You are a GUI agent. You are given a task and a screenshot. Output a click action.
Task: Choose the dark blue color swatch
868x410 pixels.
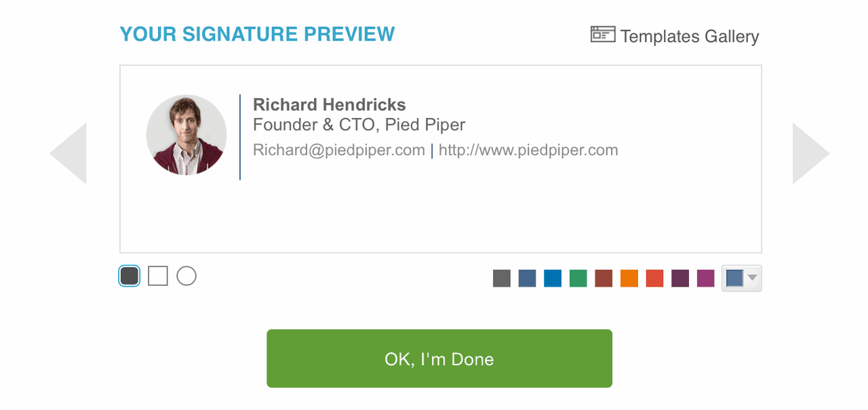tap(527, 279)
